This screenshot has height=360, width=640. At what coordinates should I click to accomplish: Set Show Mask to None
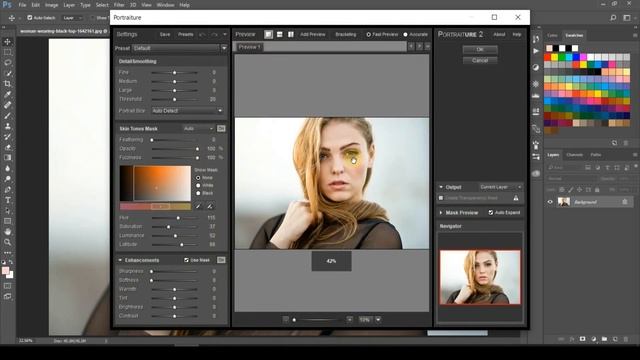[x=198, y=178]
